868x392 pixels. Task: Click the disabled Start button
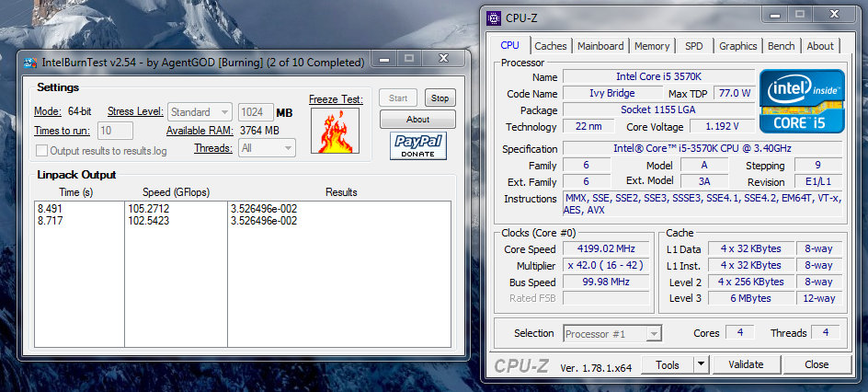(398, 98)
